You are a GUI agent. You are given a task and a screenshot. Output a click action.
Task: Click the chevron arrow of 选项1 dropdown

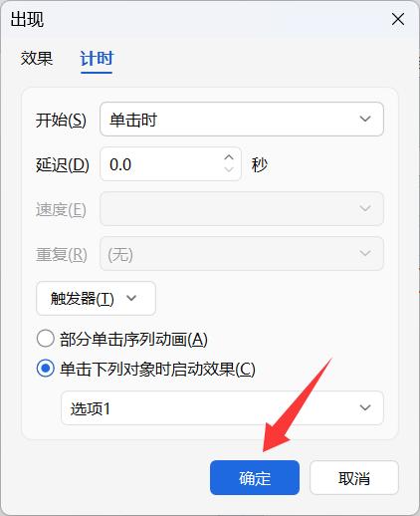coord(365,407)
